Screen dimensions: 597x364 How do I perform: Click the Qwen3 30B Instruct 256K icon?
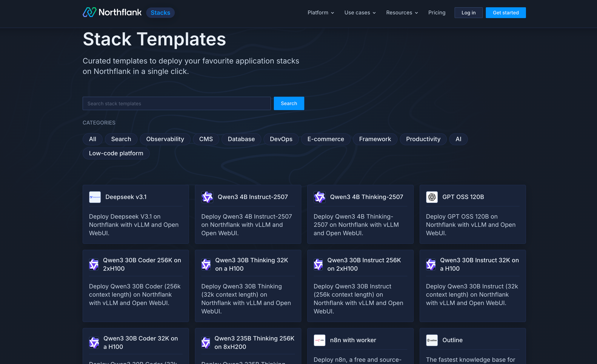(x=318, y=264)
